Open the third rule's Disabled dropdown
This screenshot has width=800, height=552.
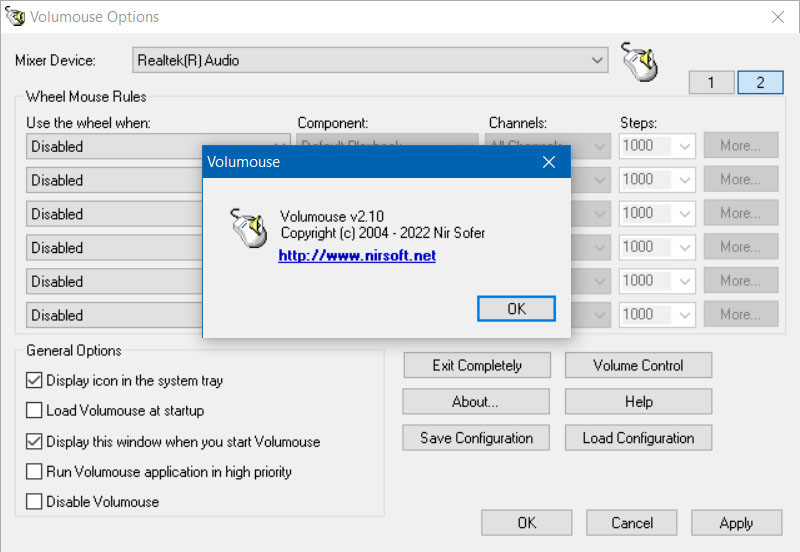(x=115, y=214)
